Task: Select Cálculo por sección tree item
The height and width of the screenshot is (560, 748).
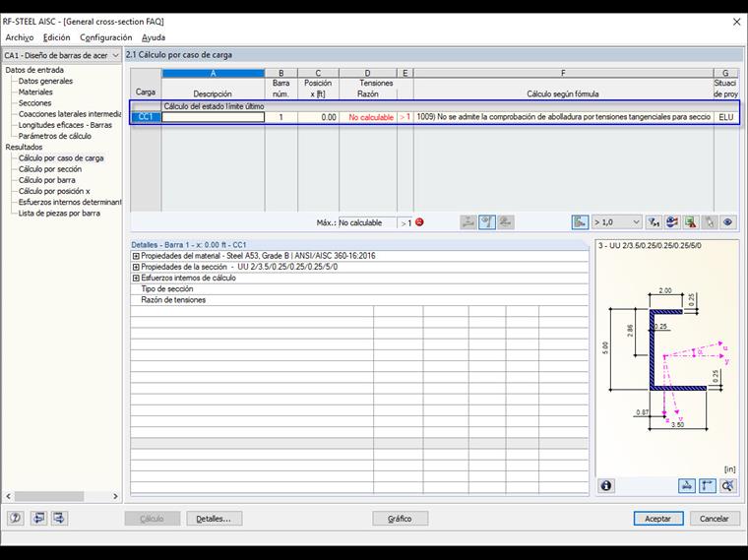Action: 50,169
